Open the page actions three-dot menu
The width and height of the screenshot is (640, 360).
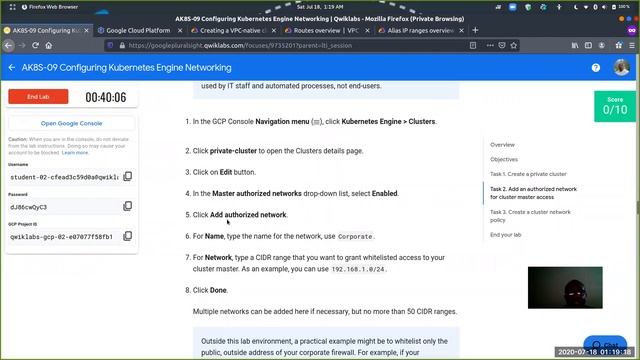coord(490,46)
